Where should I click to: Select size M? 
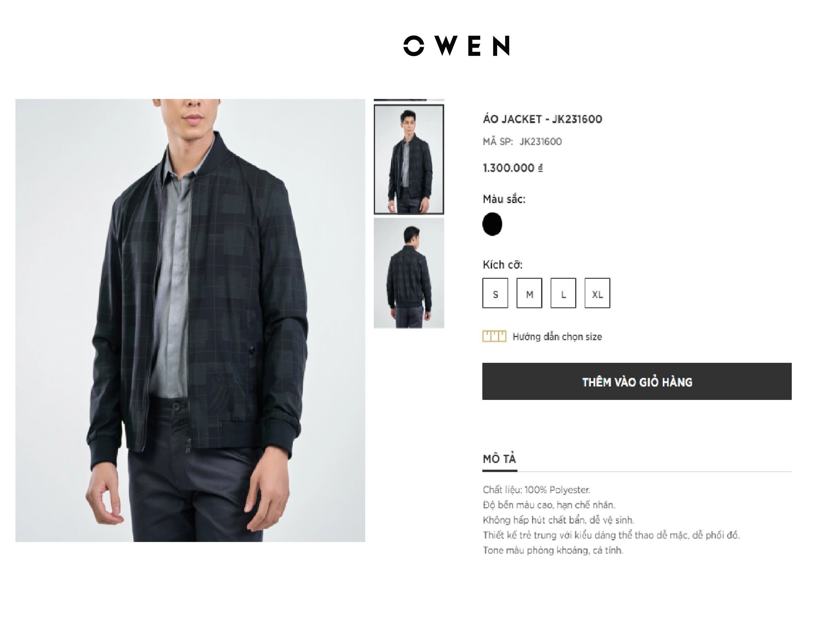(529, 293)
